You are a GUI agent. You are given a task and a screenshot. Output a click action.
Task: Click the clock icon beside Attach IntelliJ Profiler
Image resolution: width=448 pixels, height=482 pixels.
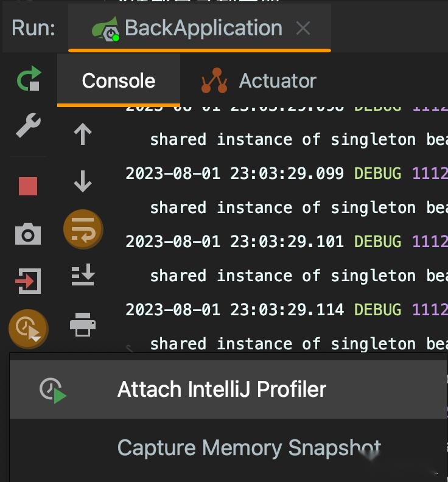tap(53, 390)
